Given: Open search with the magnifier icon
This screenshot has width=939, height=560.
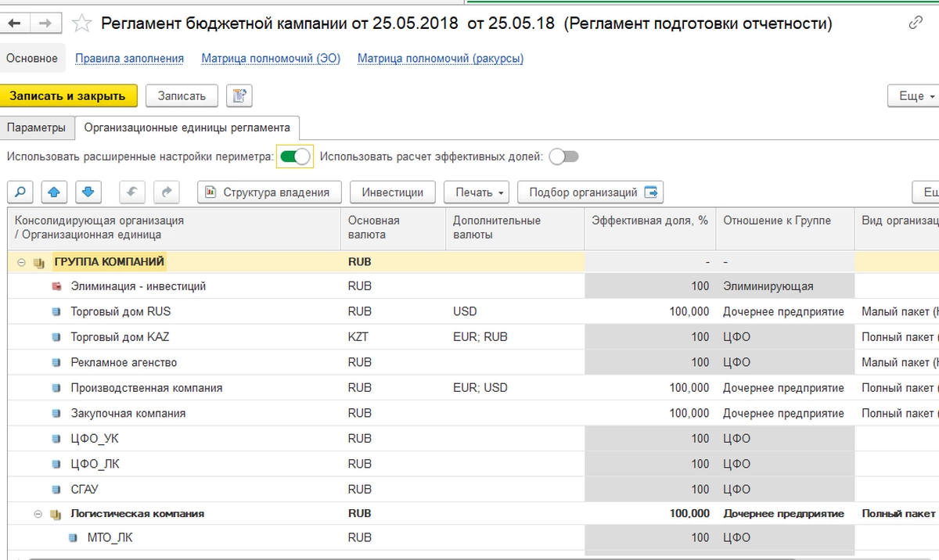Looking at the screenshot, I should [x=21, y=192].
